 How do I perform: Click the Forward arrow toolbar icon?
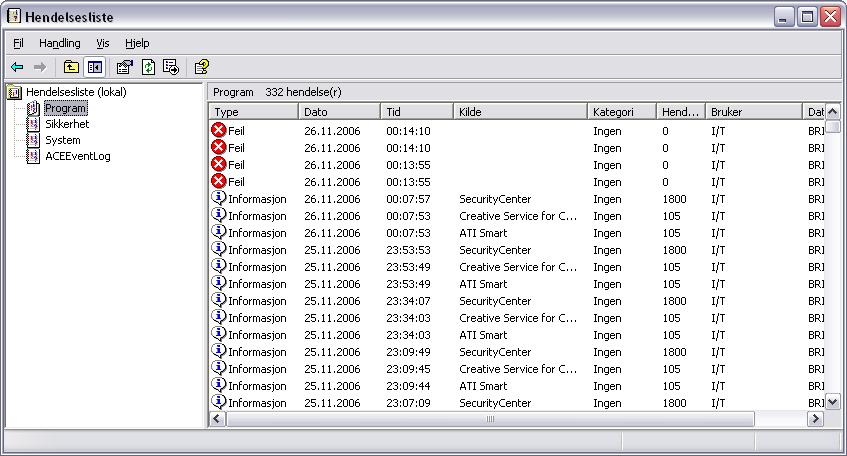pos(40,67)
